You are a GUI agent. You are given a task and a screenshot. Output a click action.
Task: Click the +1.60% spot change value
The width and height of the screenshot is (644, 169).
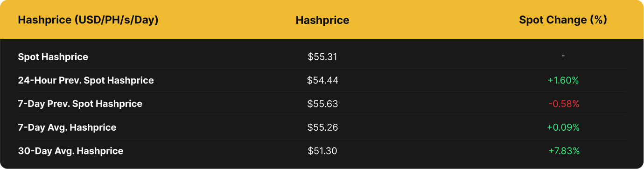(563, 80)
